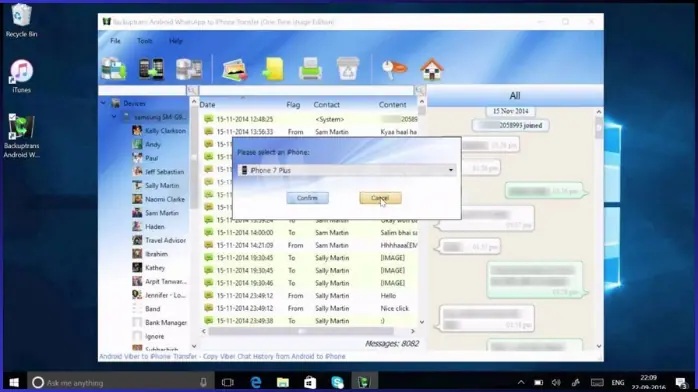Open Windows Start menu
The width and height of the screenshot is (698, 392).
click(14, 383)
